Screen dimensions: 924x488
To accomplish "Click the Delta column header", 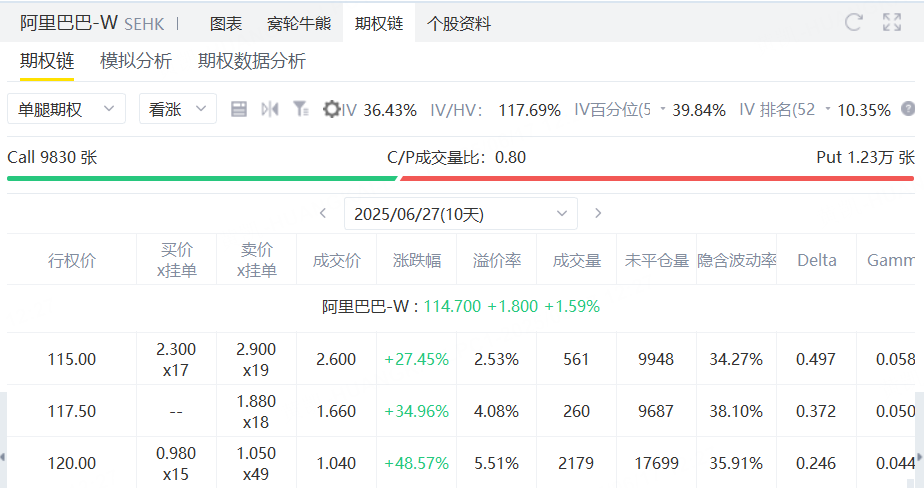I will (x=817, y=260).
